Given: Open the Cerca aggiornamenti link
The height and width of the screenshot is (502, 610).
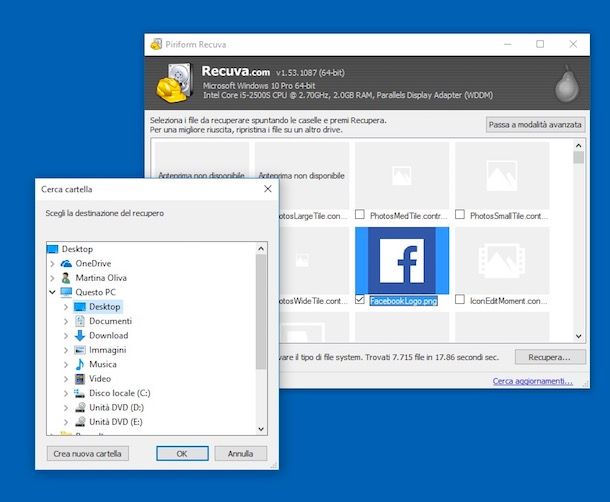Looking at the screenshot, I should pos(533,381).
